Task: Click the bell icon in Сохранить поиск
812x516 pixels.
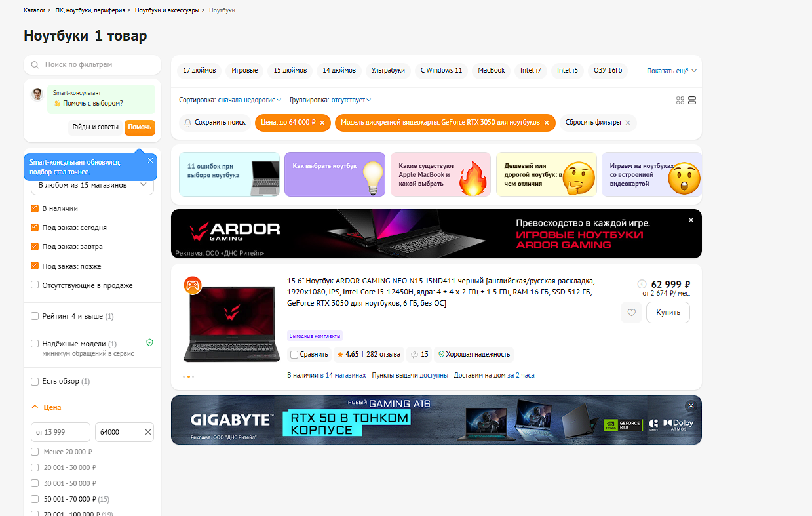Action: tap(188, 123)
